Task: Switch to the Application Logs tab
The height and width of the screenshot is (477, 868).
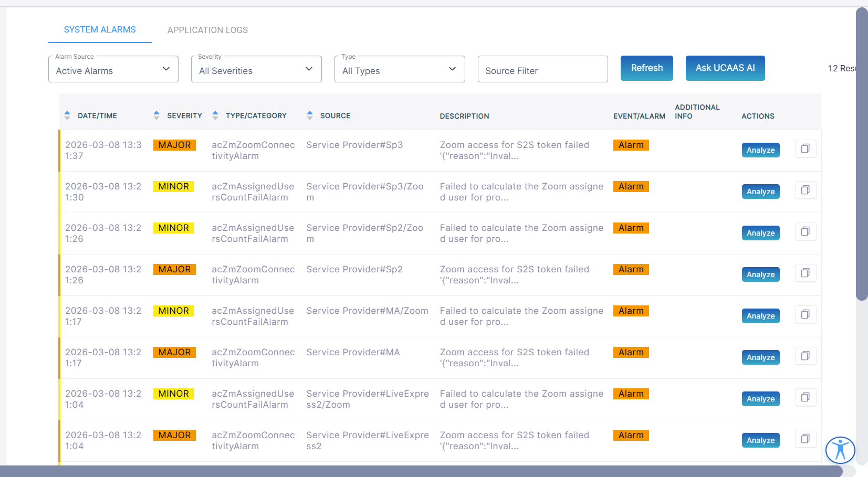Action: [207, 30]
